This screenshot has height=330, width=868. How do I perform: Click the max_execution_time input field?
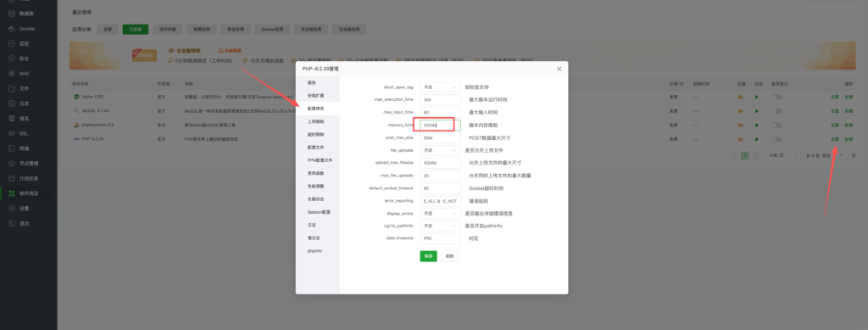coord(440,99)
